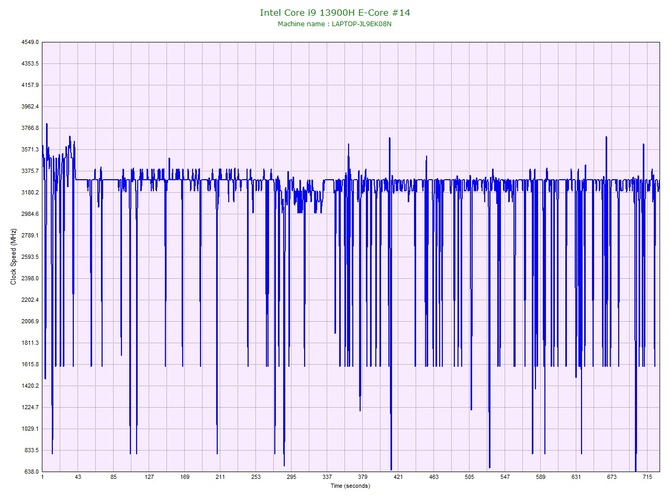The width and height of the screenshot is (670, 503).
Task: Click the 2202.4 y-axis value
Action: pyautogui.click(x=30, y=300)
